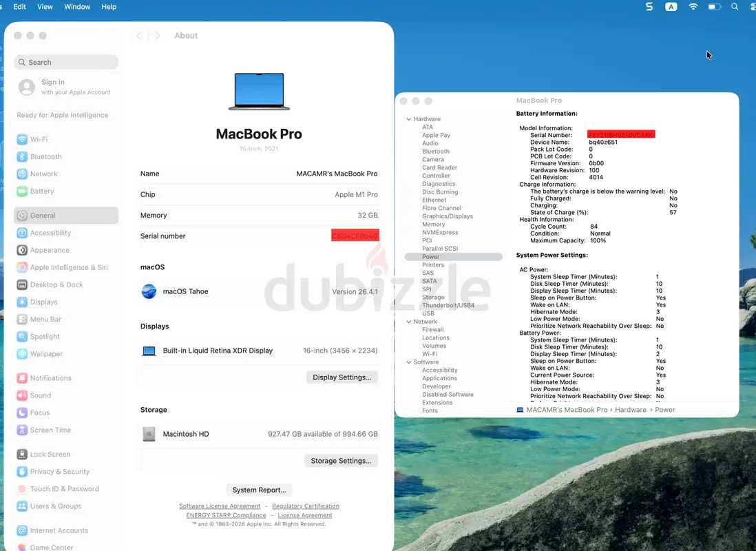Select Thunderbolt/USB4 in hardware list
Screen dimensions: 756x551
[448, 305]
